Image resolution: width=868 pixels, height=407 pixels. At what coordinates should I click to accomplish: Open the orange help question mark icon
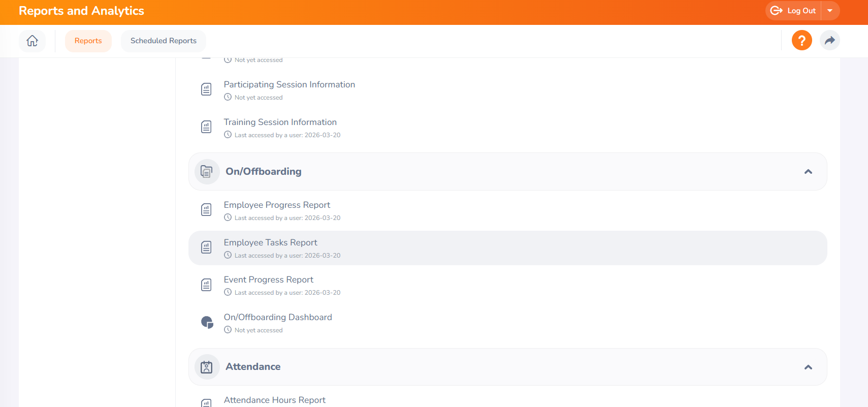tap(801, 41)
